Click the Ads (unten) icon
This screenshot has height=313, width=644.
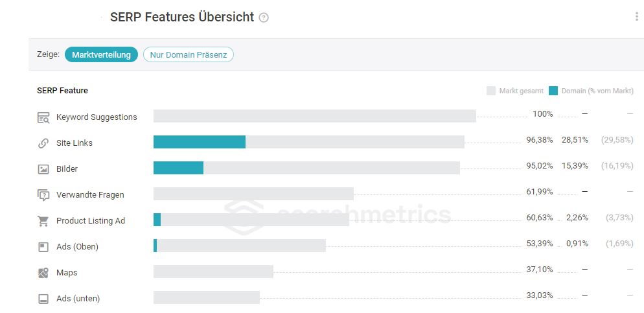43,299
